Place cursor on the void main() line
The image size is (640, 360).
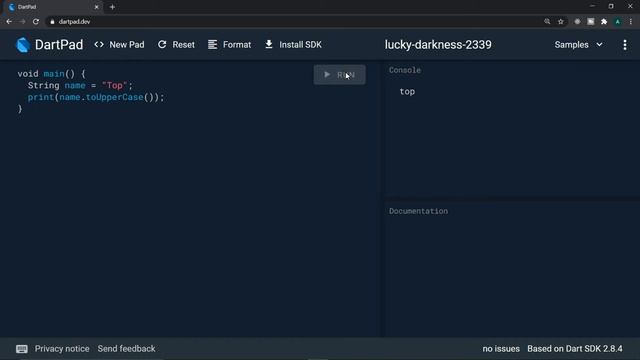click(x=51, y=74)
